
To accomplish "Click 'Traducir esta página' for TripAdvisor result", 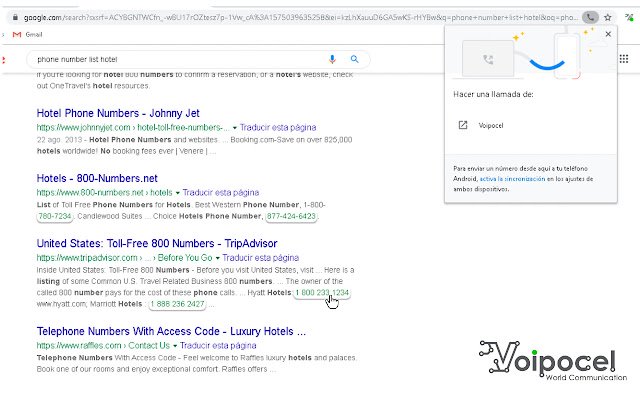I will coord(260,258).
